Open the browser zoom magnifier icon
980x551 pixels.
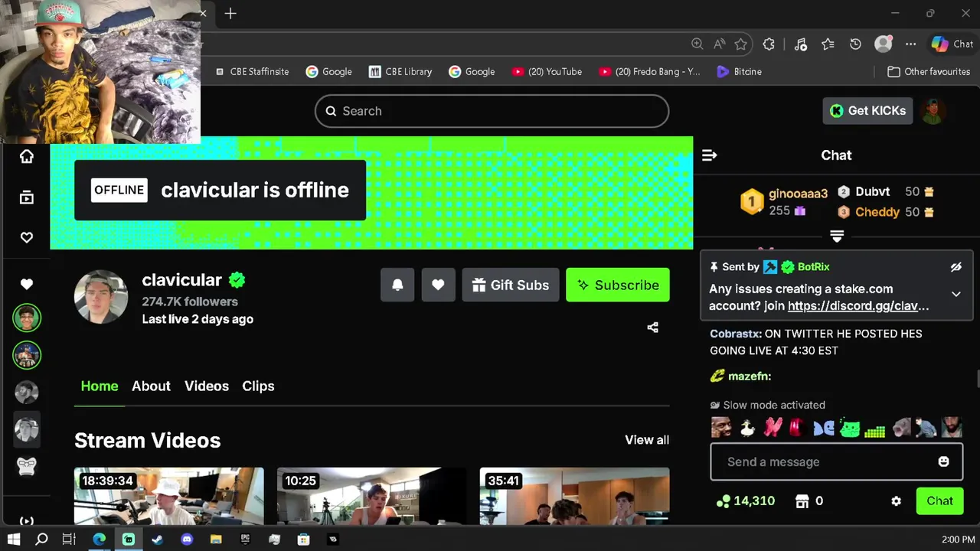pos(697,44)
